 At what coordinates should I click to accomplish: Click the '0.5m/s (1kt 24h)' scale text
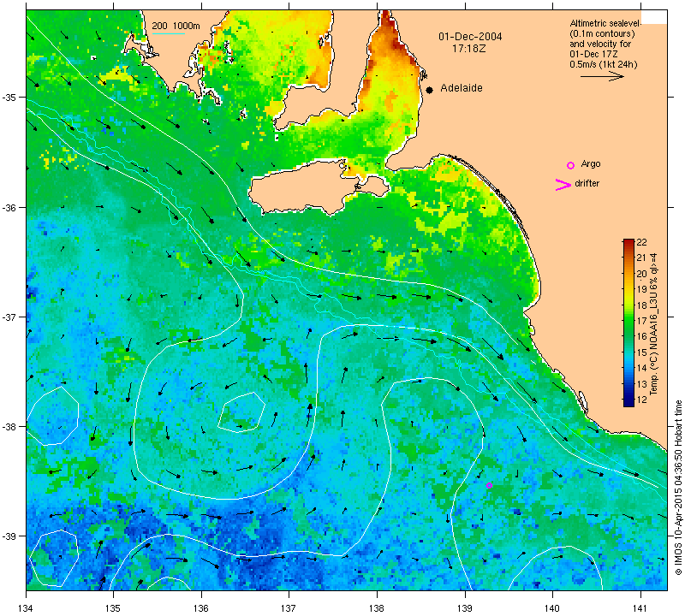604,65
